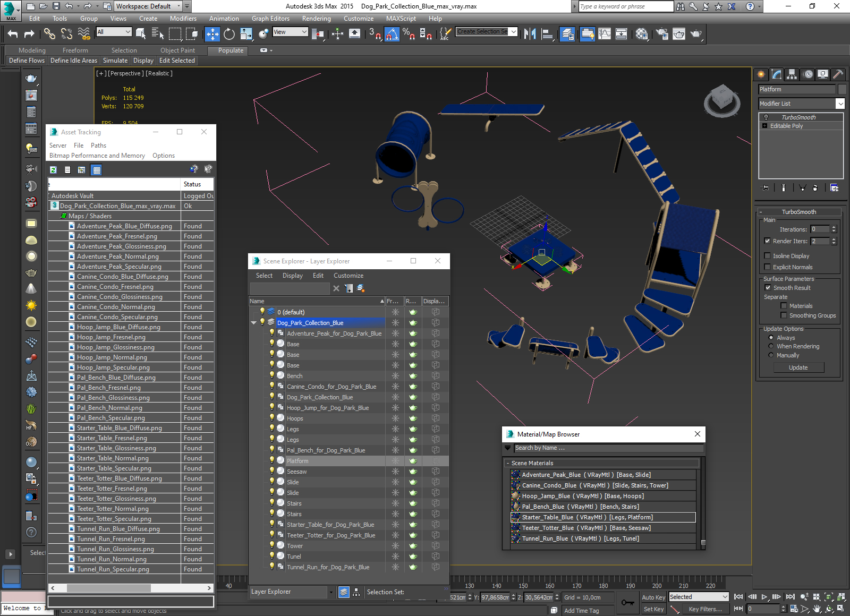Enable Explicit Normals checkbox
Image resolution: width=850 pixels, height=616 pixels.
(767, 267)
